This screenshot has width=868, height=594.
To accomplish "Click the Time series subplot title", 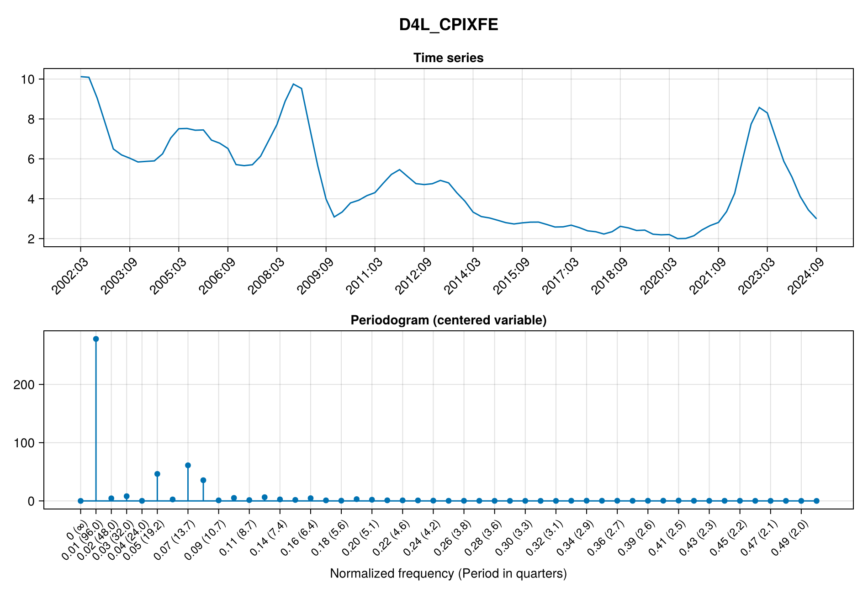I will (x=448, y=58).
